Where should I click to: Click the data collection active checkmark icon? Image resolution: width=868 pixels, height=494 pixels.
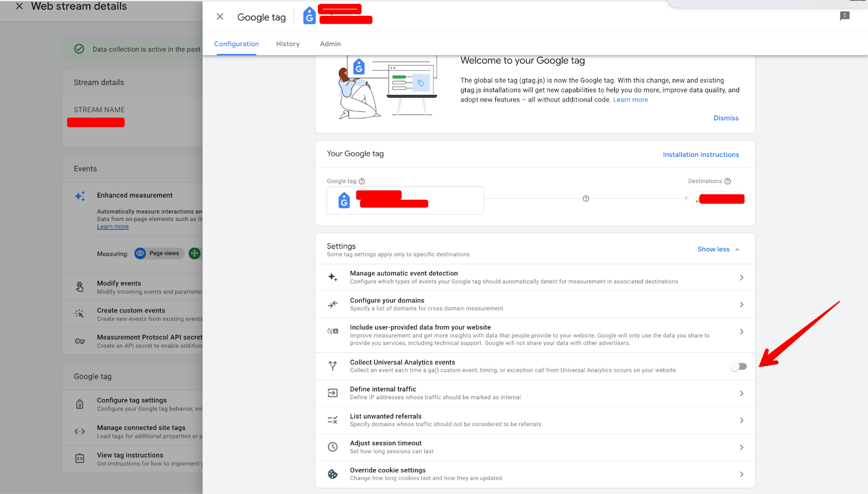pyautogui.click(x=79, y=49)
